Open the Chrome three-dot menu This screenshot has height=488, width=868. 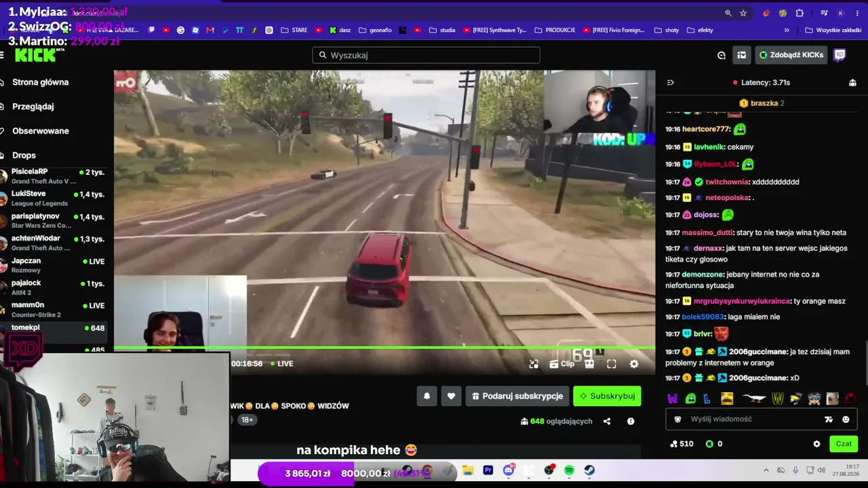click(856, 13)
